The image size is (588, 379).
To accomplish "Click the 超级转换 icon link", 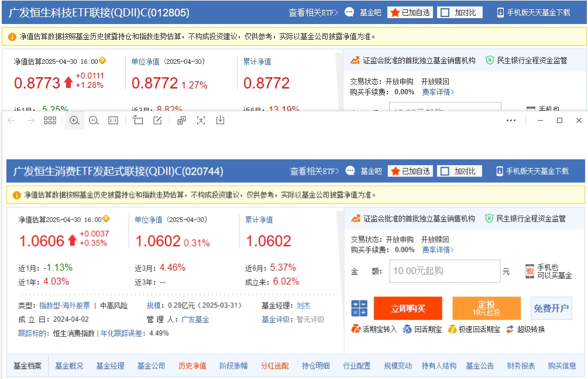I will 525,329.
